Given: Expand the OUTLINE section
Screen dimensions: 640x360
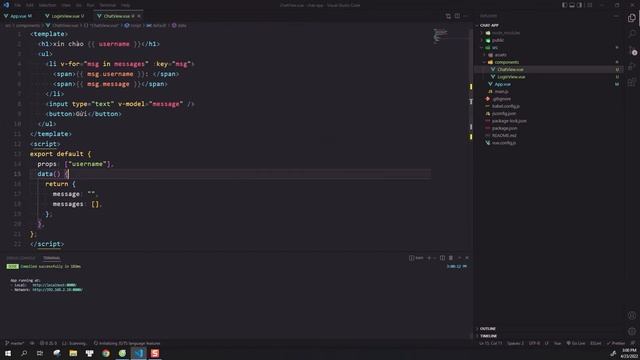Looking at the screenshot, I should tap(488, 329).
